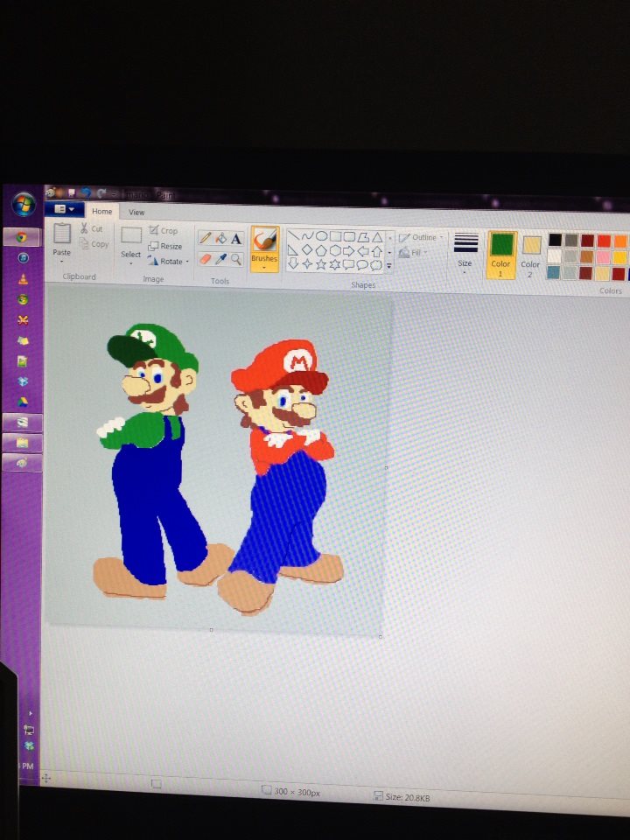The height and width of the screenshot is (840, 630).
Task: Open VLC media player from the taskbar
Action: click(23, 278)
